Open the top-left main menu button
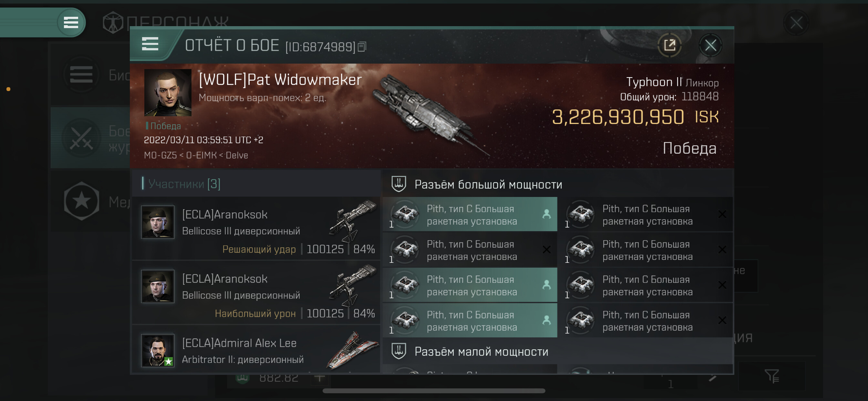 click(x=71, y=23)
